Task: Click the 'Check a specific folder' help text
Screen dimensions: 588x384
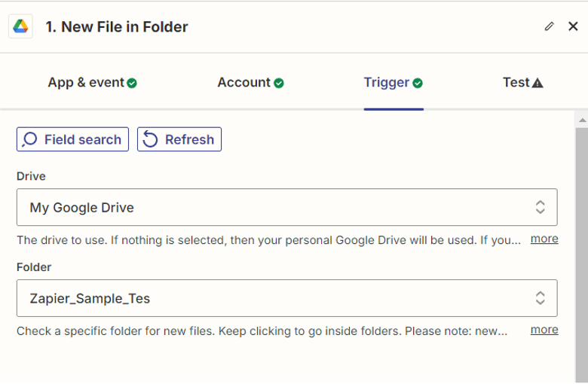Action: pyautogui.click(x=262, y=331)
